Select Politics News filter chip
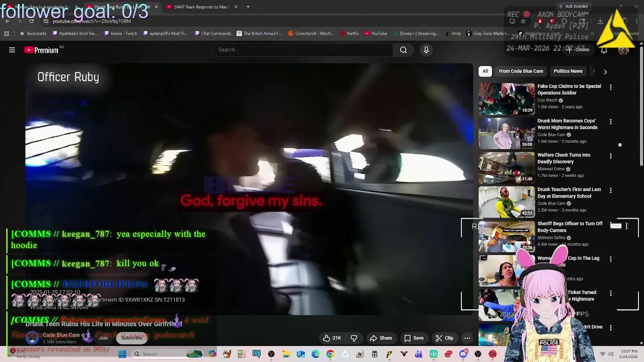The image size is (644, 362). tap(568, 71)
